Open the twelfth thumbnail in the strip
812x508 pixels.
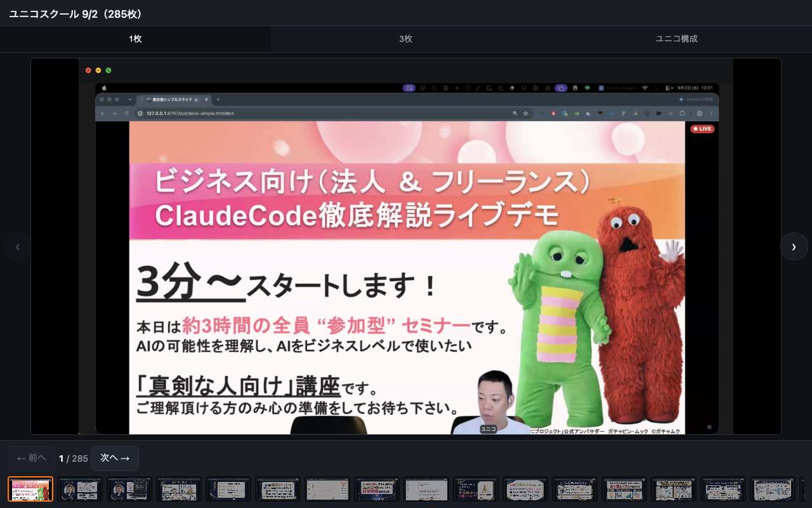click(575, 489)
